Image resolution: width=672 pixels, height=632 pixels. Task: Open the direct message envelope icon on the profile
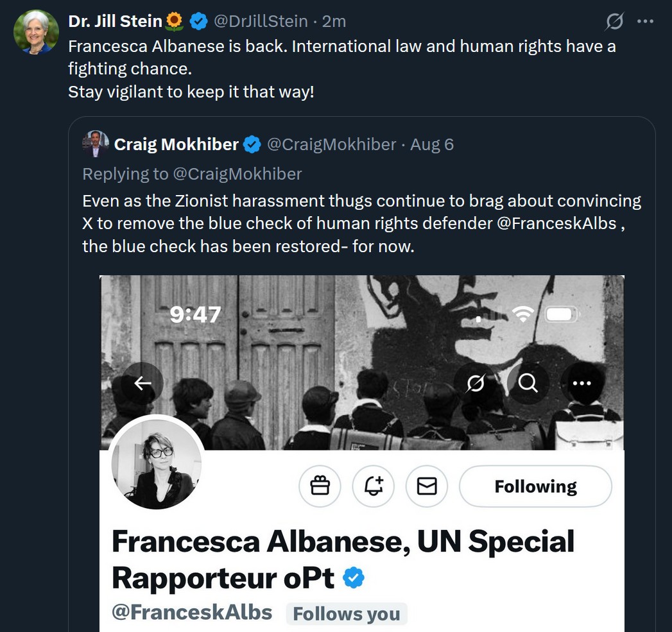[x=426, y=486]
